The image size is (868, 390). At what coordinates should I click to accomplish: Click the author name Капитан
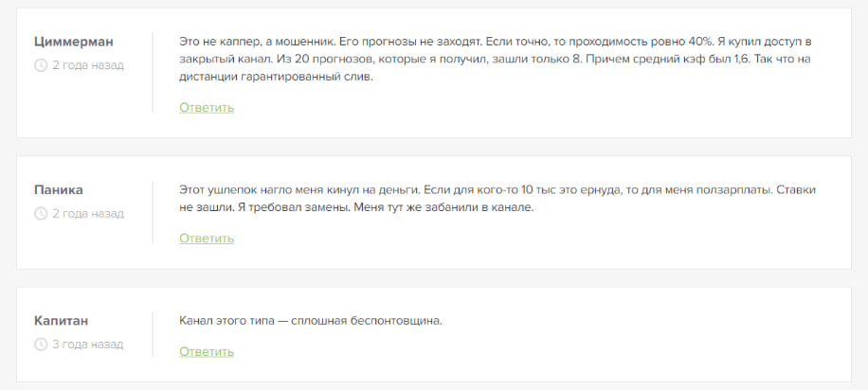[x=62, y=321]
